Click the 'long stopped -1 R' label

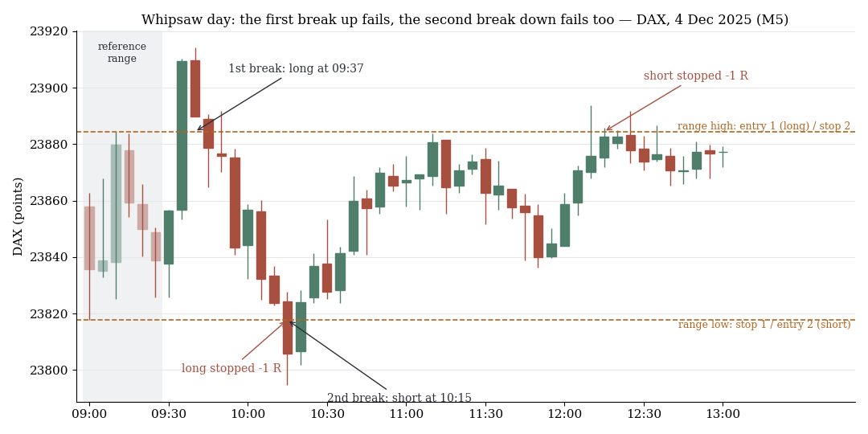tap(231, 368)
